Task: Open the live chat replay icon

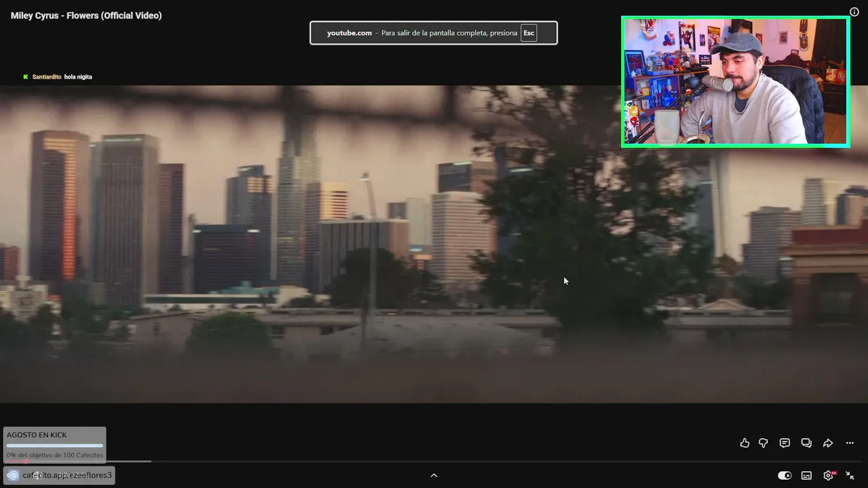Action: tap(806, 443)
